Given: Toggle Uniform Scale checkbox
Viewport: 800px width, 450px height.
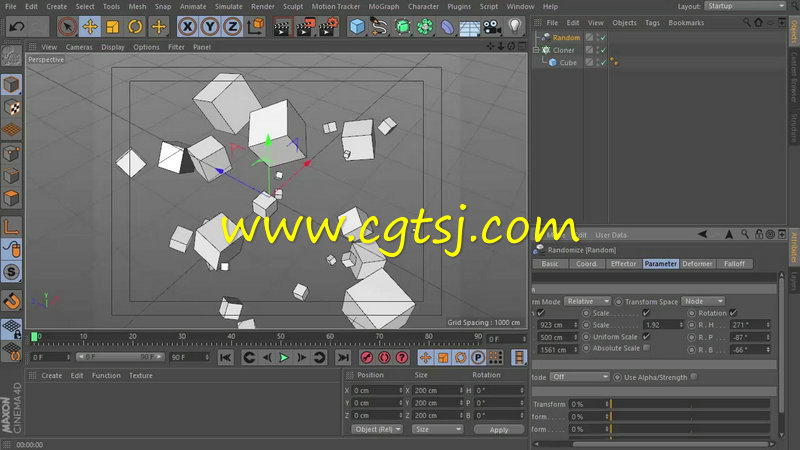Looking at the screenshot, I should tap(646, 337).
